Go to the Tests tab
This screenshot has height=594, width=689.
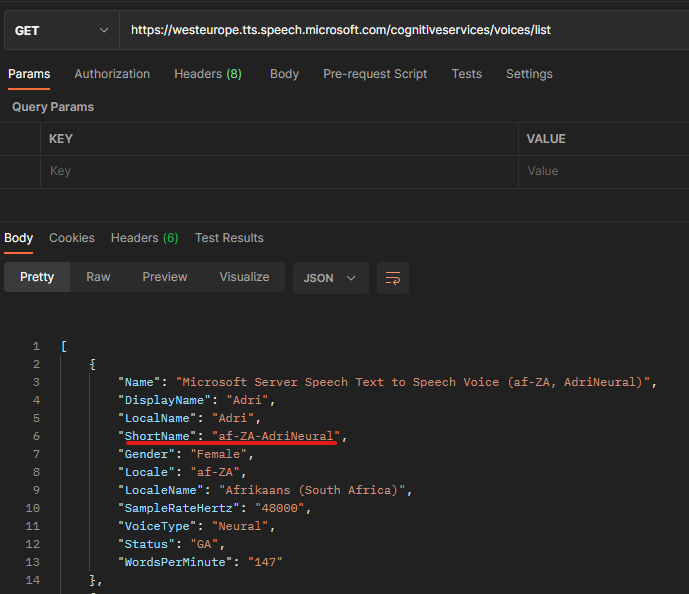click(466, 74)
